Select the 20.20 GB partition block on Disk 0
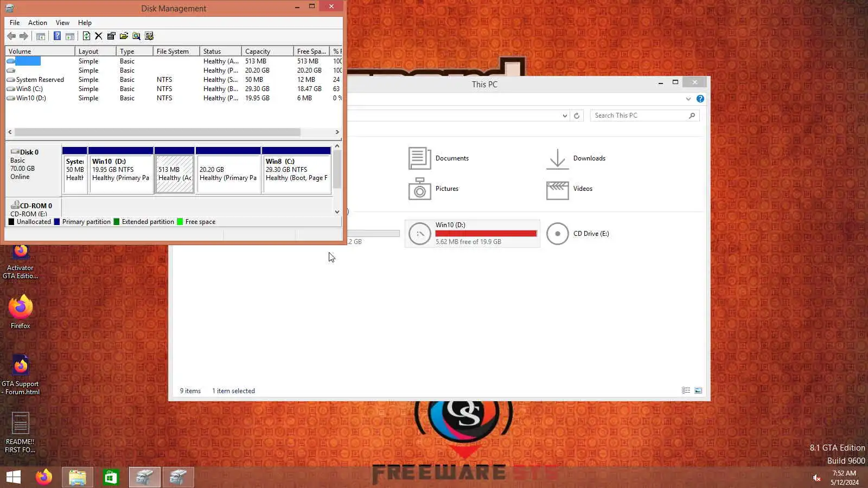The image size is (868, 488). click(228, 170)
